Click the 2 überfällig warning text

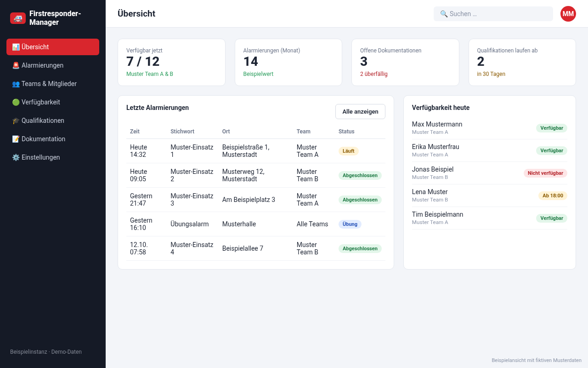374,74
